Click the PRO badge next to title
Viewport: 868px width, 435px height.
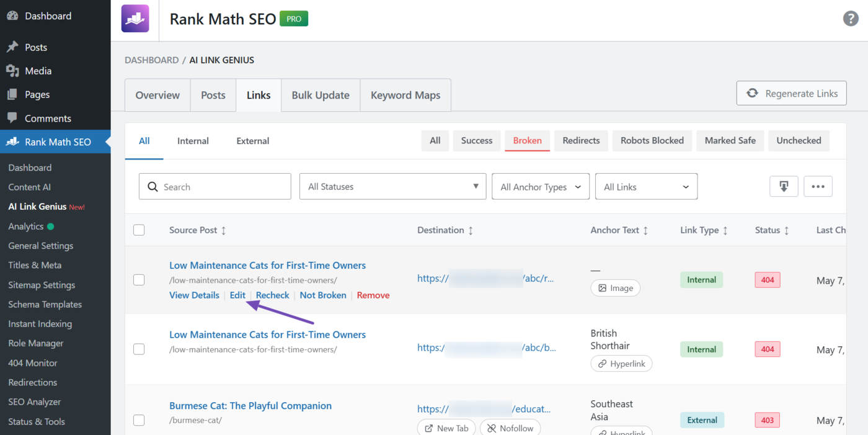pyautogui.click(x=294, y=19)
